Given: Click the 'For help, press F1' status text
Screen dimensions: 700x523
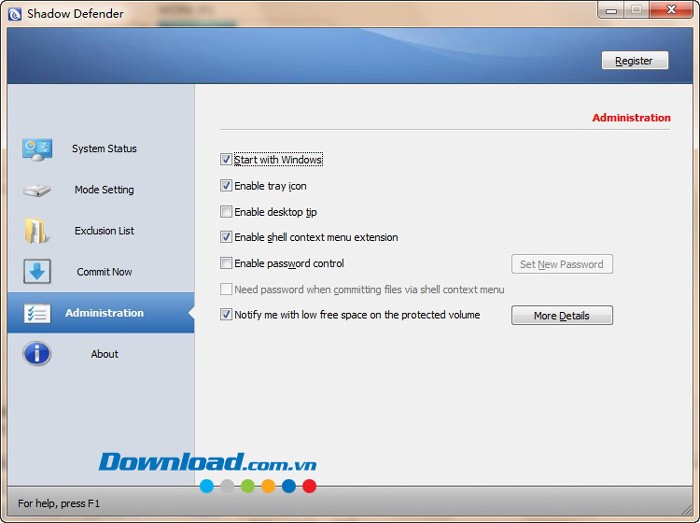Looking at the screenshot, I should click(59, 503).
